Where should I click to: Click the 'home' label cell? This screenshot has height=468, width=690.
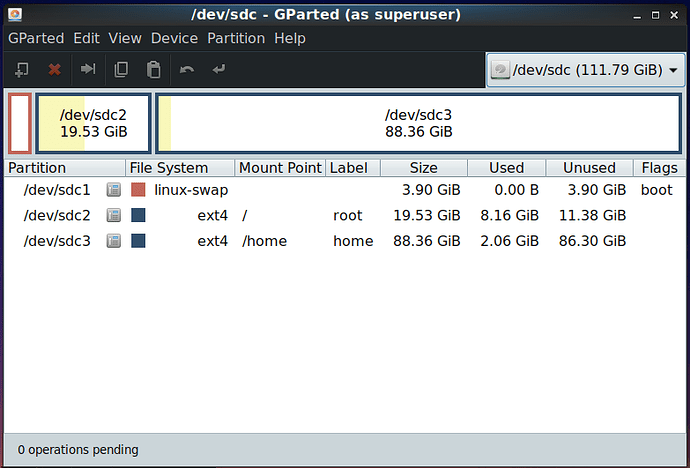[353, 241]
